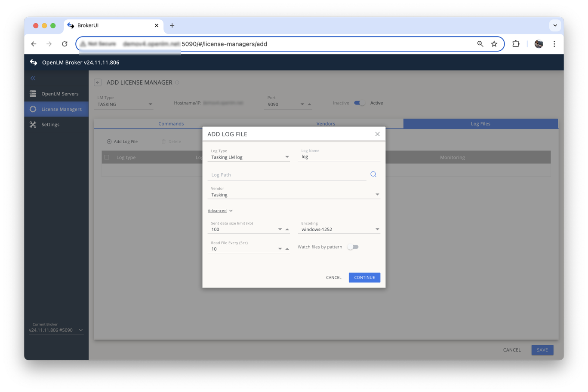This screenshot has width=588, height=392.
Task: Enable Watch files by pattern
Action: point(353,247)
